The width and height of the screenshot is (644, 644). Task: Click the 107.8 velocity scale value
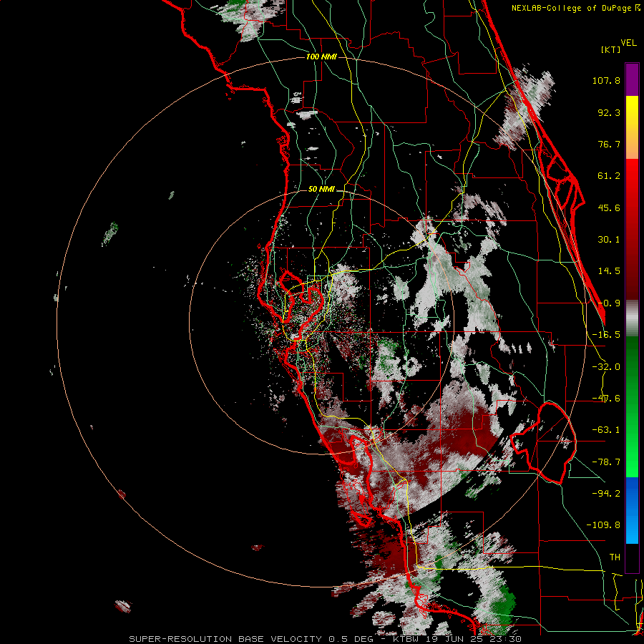(606, 80)
